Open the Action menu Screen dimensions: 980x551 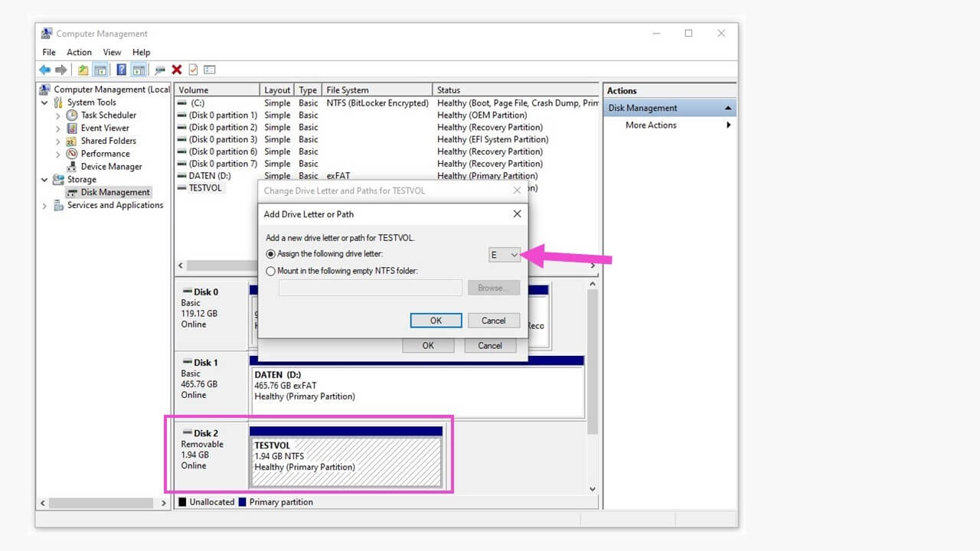coord(79,52)
